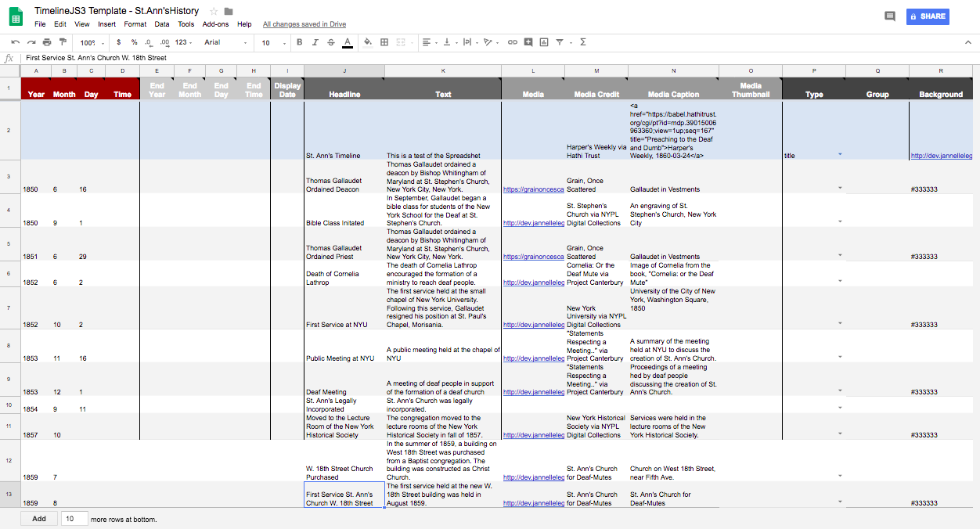Click the Add rows button

tap(39, 519)
